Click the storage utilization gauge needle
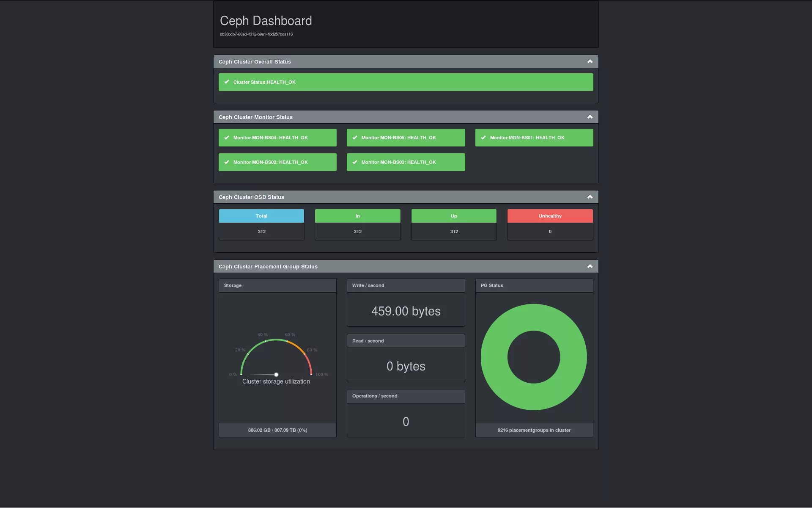 coord(264,375)
